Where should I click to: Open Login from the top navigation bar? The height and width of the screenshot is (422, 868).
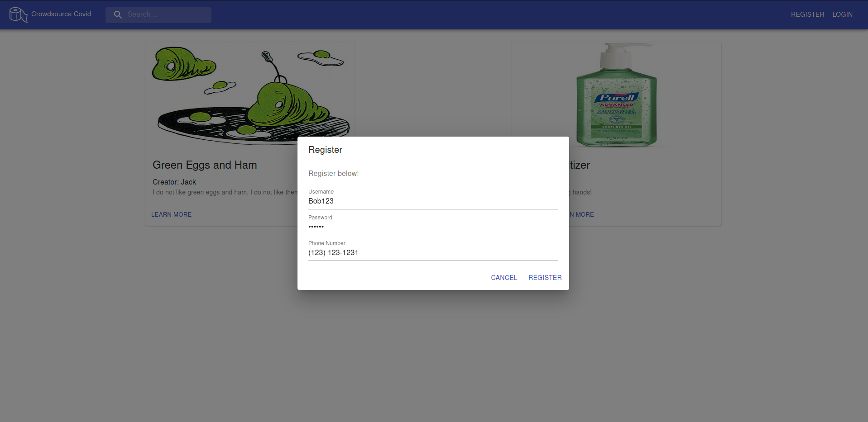(x=842, y=14)
